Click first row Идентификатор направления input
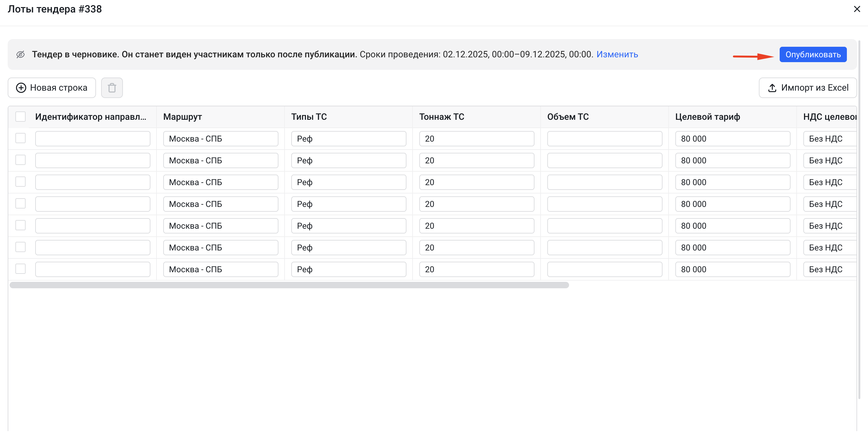This screenshot has height=442, width=868. click(x=93, y=139)
